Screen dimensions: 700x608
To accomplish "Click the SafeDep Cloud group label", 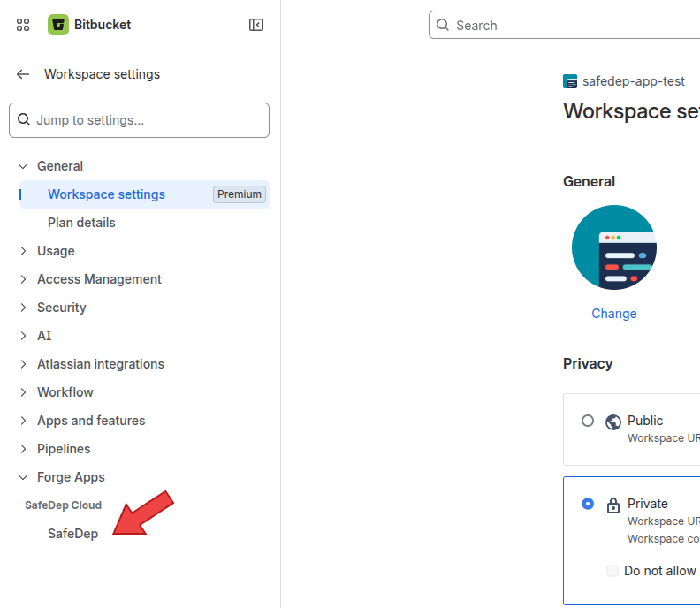I will (63, 505).
